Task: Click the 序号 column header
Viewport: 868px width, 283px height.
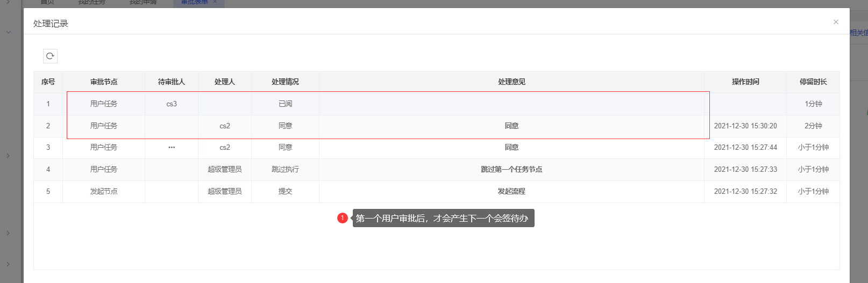Action: [48, 82]
